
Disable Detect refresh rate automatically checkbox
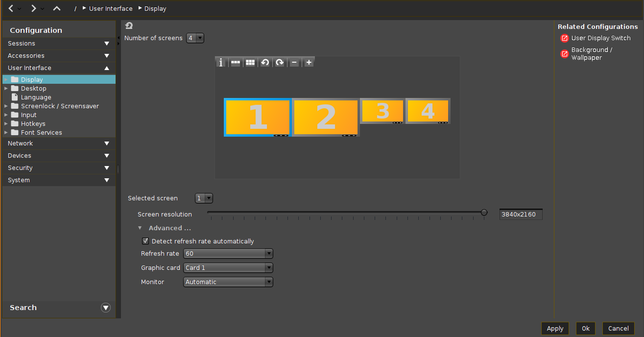tap(145, 241)
